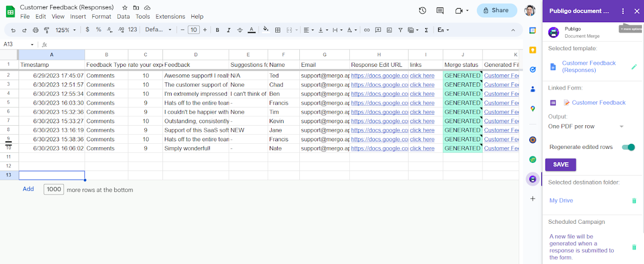Open text wrapping dropdown
This screenshot has height=264, width=644.
click(338, 30)
